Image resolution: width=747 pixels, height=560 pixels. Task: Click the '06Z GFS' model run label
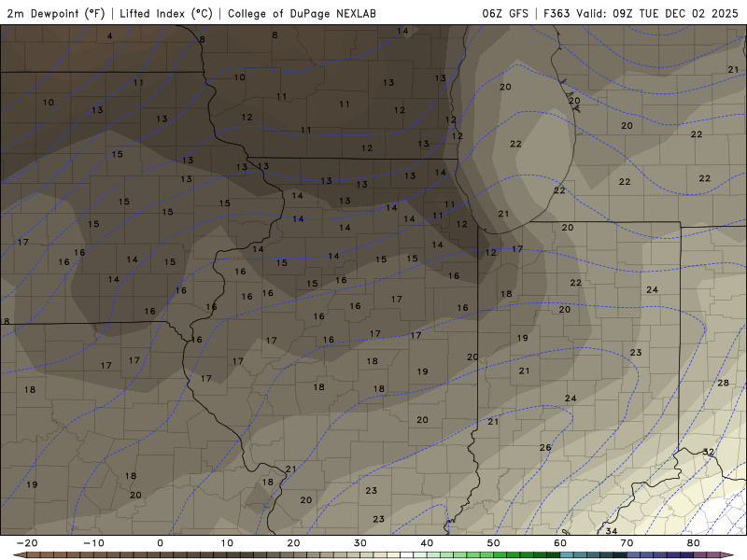click(505, 13)
